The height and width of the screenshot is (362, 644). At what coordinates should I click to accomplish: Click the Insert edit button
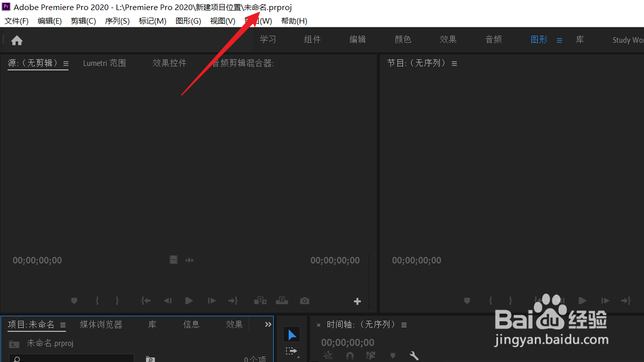click(260, 301)
